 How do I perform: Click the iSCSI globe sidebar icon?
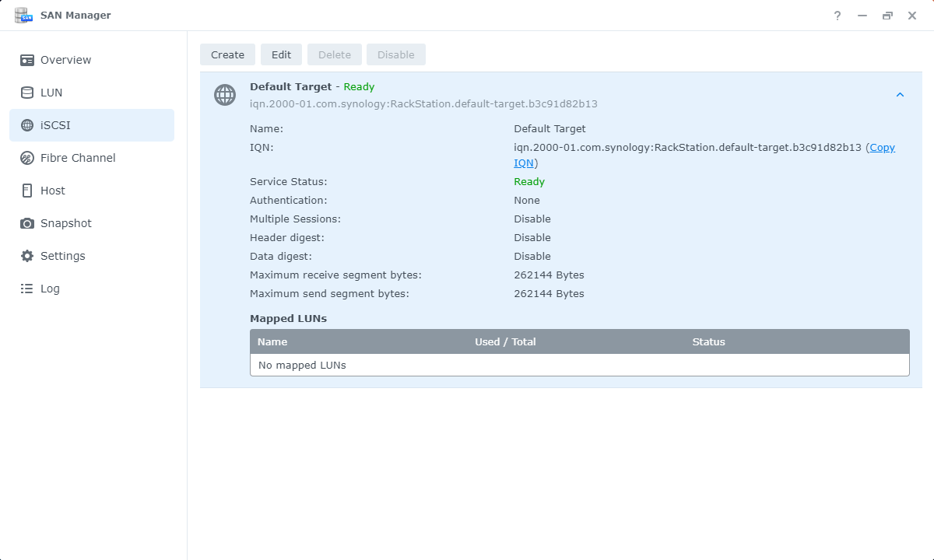[x=27, y=125]
